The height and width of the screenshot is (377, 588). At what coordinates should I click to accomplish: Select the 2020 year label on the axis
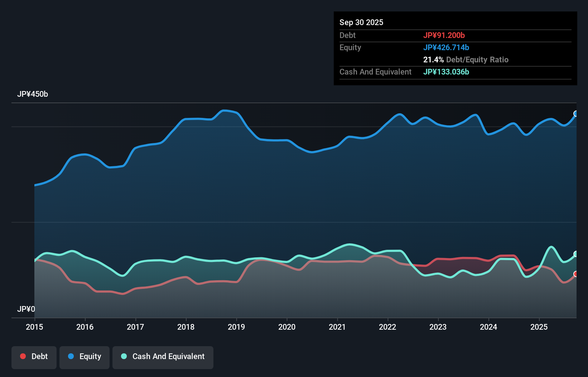coord(287,327)
